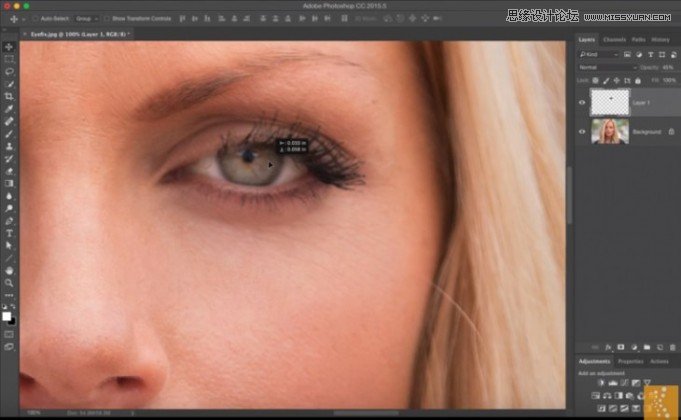Change screen mode icon at toolbox bottom
Screen dimensions: 681x420
[9, 347]
